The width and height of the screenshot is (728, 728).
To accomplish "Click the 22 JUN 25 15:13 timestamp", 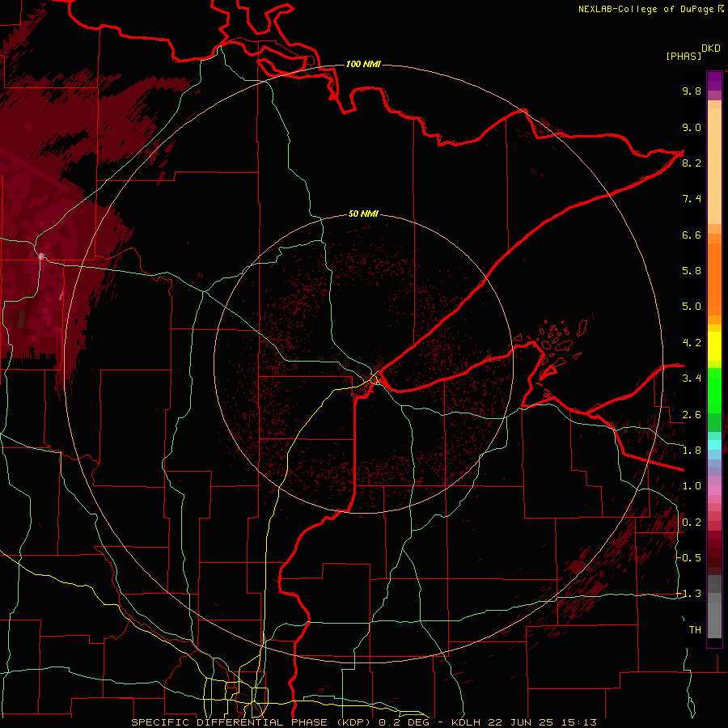I will click(541, 722).
